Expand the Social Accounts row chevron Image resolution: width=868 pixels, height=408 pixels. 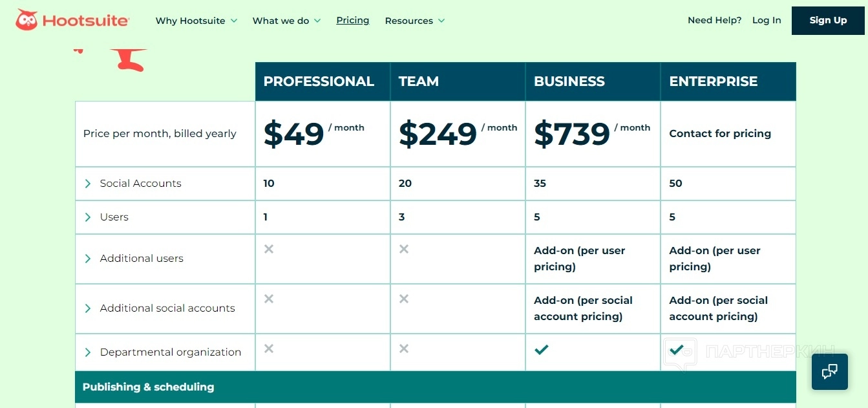tap(88, 184)
